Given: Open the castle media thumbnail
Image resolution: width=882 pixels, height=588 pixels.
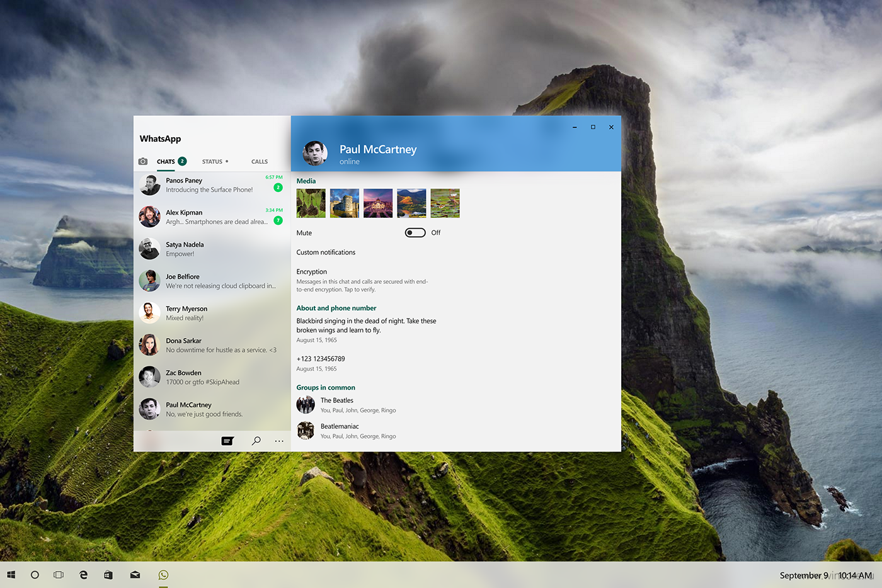Looking at the screenshot, I should [x=345, y=203].
